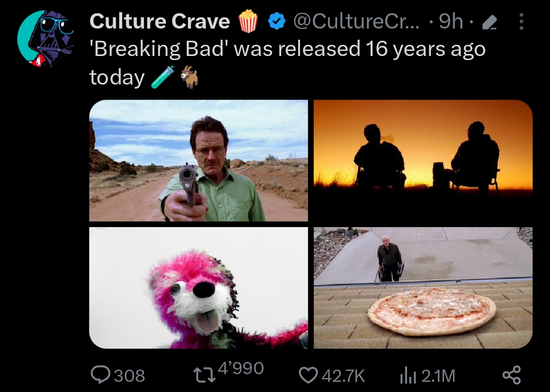Open the Culture Crave profile avatar

(45, 39)
